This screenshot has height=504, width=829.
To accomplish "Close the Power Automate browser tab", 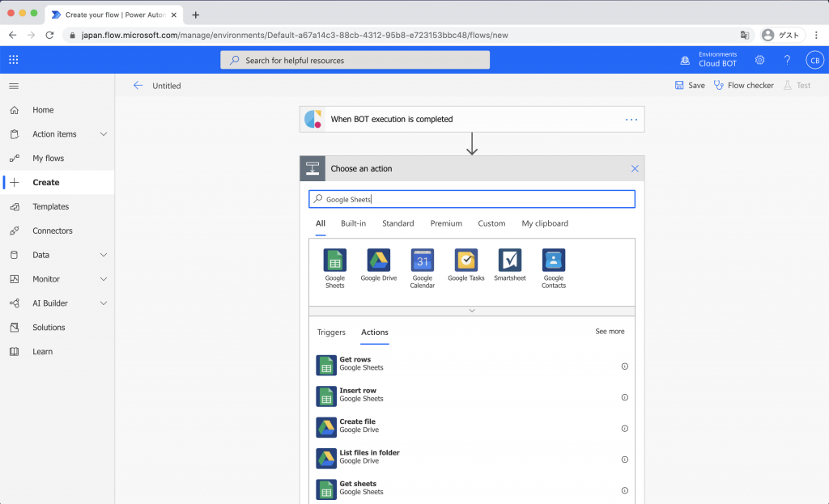I will [x=174, y=15].
